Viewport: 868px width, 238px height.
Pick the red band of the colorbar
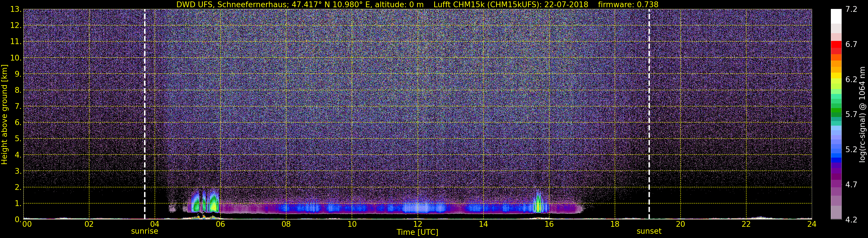836,44
